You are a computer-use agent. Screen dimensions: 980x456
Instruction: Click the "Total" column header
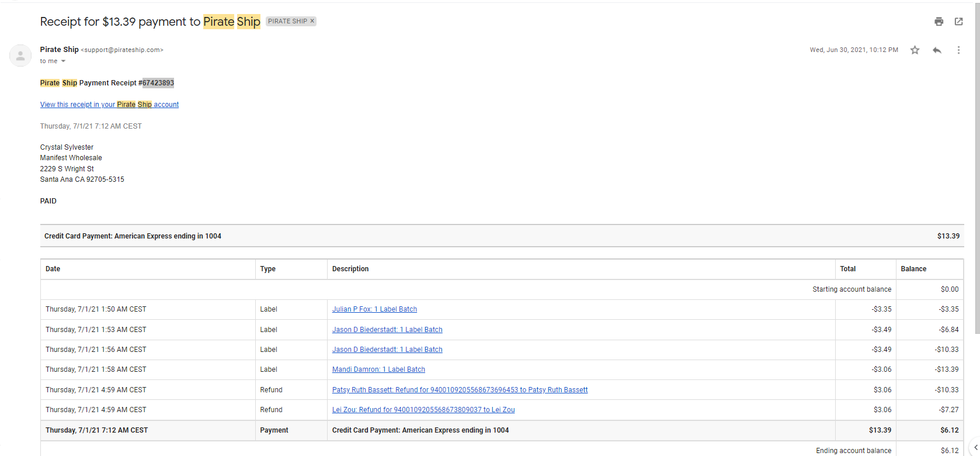tap(848, 269)
